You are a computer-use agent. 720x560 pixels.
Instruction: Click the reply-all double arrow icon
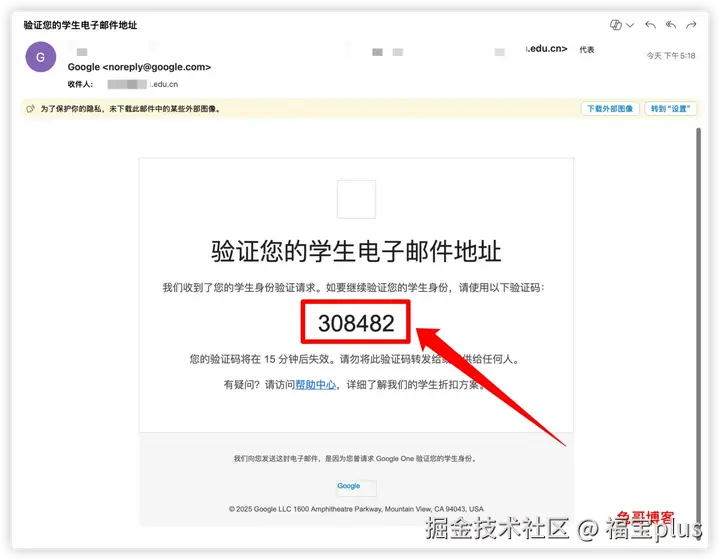[671, 25]
